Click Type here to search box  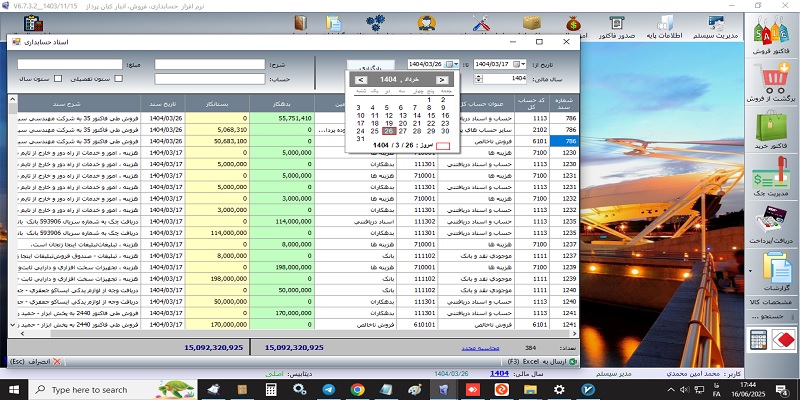pos(112,390)
